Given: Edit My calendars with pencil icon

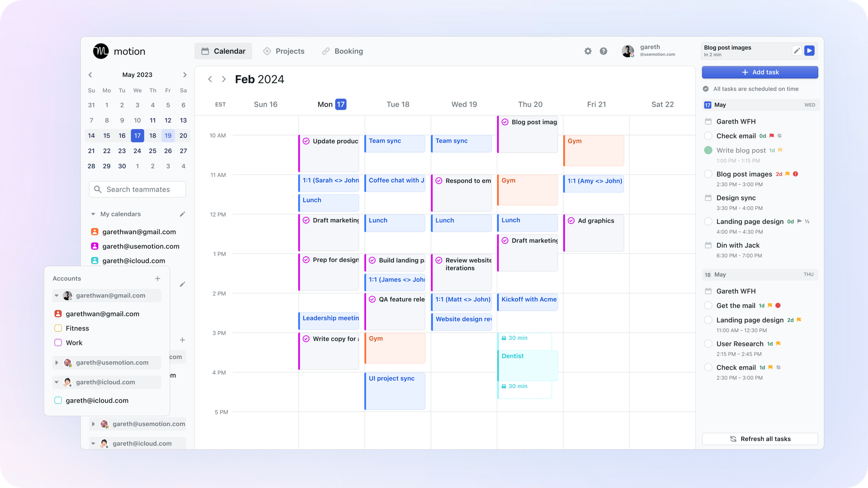Looking at the screenshot, I should pos(182,214).
